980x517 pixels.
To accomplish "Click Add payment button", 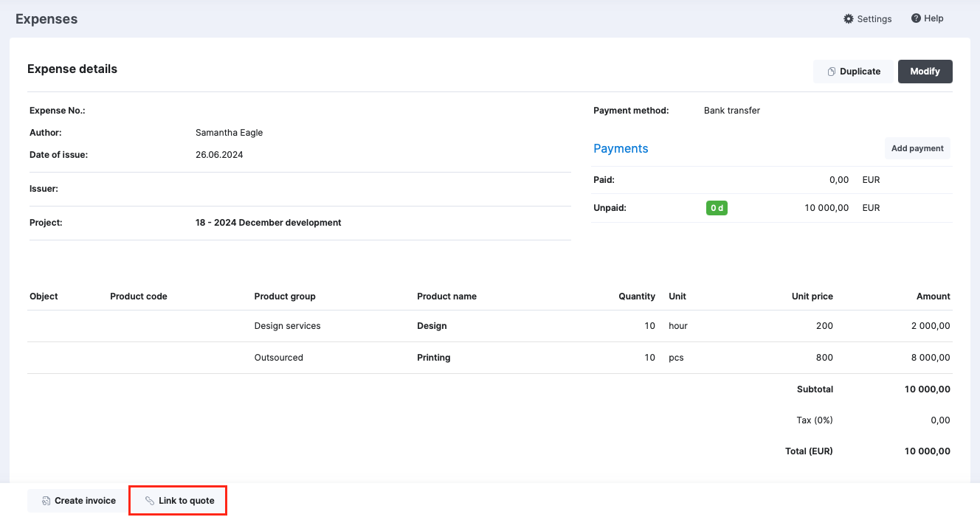I will tap(917, 148).
